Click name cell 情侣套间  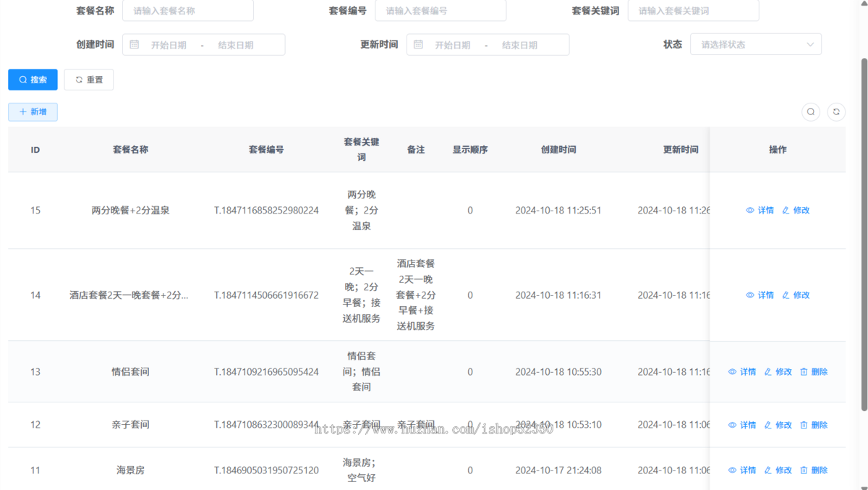point(130,372)
